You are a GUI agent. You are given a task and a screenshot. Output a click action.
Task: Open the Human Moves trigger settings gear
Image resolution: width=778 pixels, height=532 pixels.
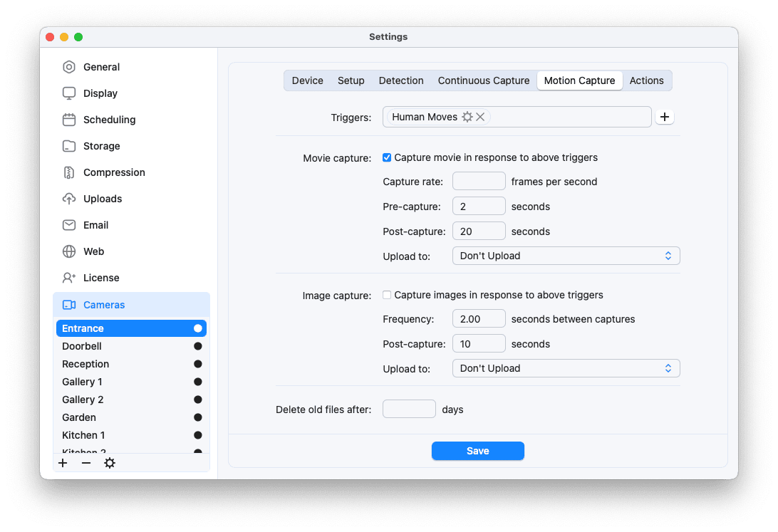click(467, 116)
